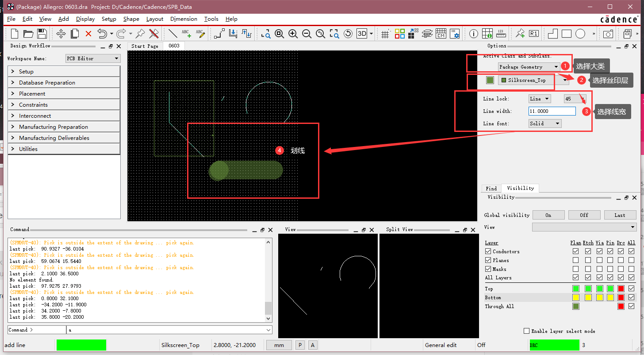
Task: Click the Last visibility button
Action: 620,215
